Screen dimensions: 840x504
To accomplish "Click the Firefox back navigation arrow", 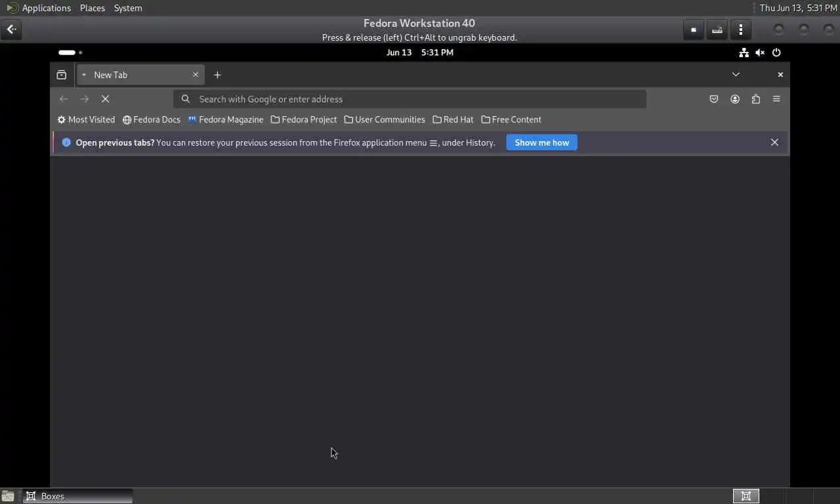I will click(64, 99).
